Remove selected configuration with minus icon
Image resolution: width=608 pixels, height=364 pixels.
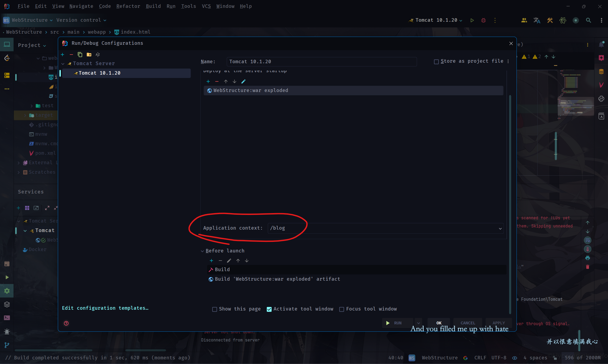(71, 55)
